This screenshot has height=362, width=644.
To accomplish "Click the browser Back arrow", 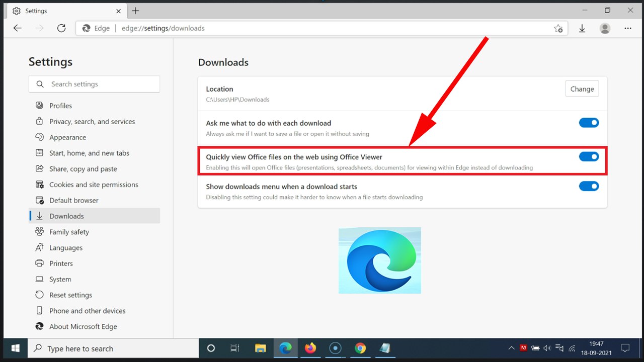I will [x=18, y=28].
